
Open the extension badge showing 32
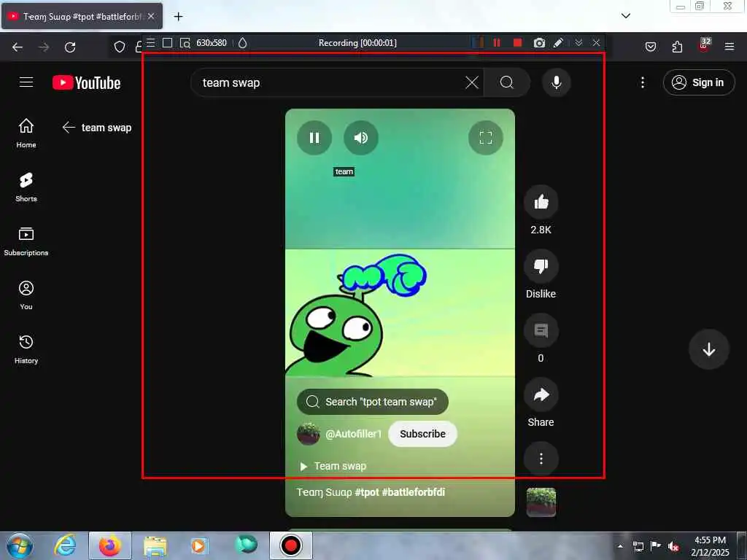[704, 46]
